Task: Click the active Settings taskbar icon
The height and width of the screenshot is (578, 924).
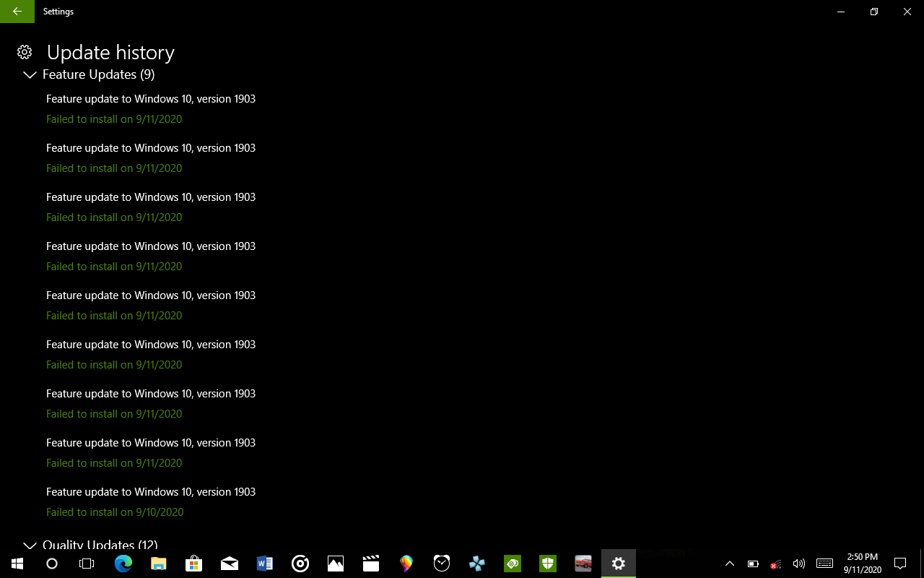Action: pos(619,564)
